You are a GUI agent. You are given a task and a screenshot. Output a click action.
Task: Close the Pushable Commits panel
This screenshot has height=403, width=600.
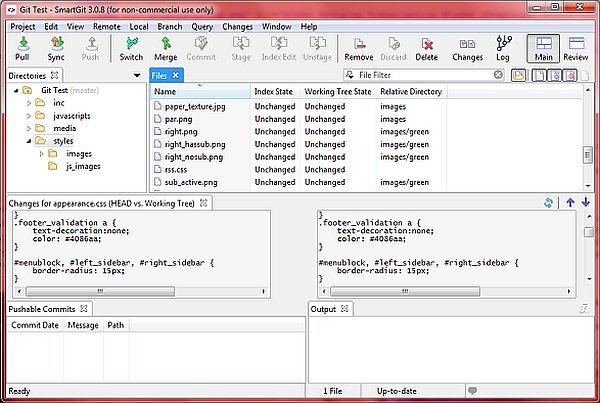(84, 308)
